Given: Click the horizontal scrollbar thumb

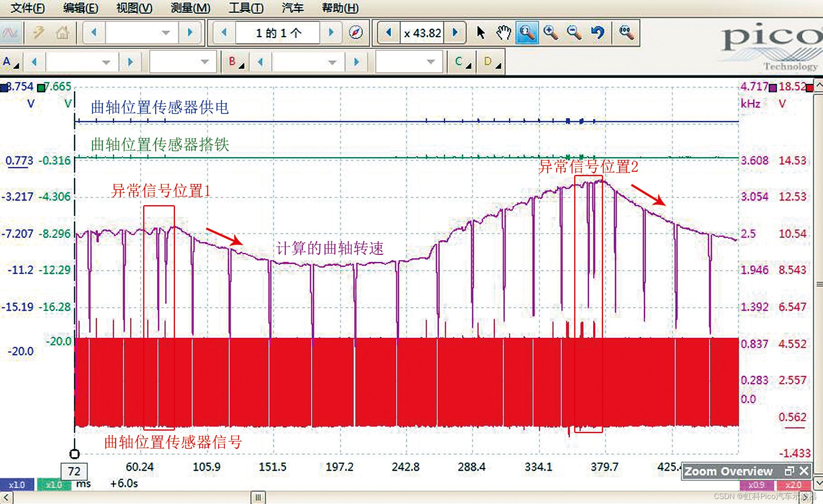Looking at the screenshot, I should pyautogui.click(x=258, y=497).
